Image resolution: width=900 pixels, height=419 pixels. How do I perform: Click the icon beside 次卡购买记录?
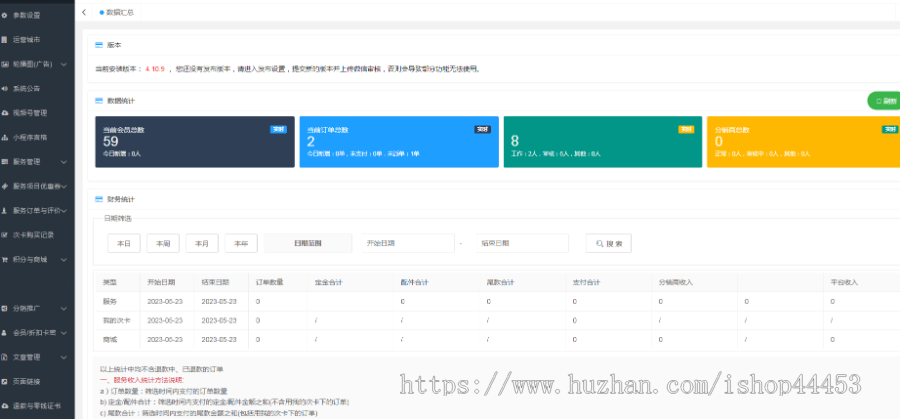click(x=5, y=235)
